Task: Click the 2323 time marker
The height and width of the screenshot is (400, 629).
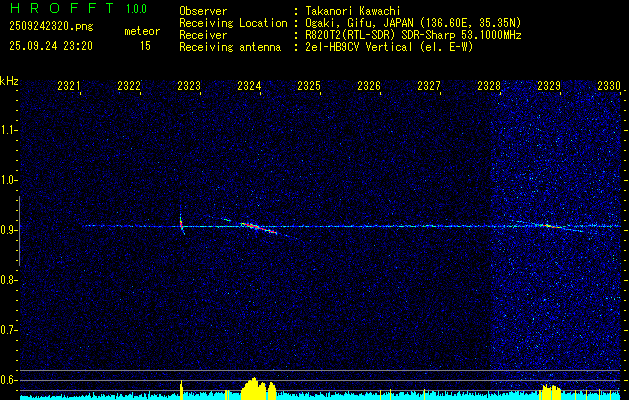Action: pyautogui.click(x=189, y=86)
